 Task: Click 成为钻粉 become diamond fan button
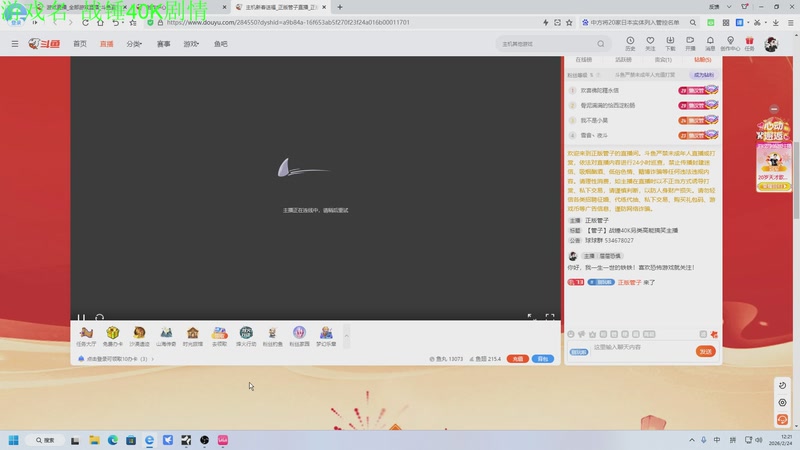pyautogui.click(x=704, y=75)
